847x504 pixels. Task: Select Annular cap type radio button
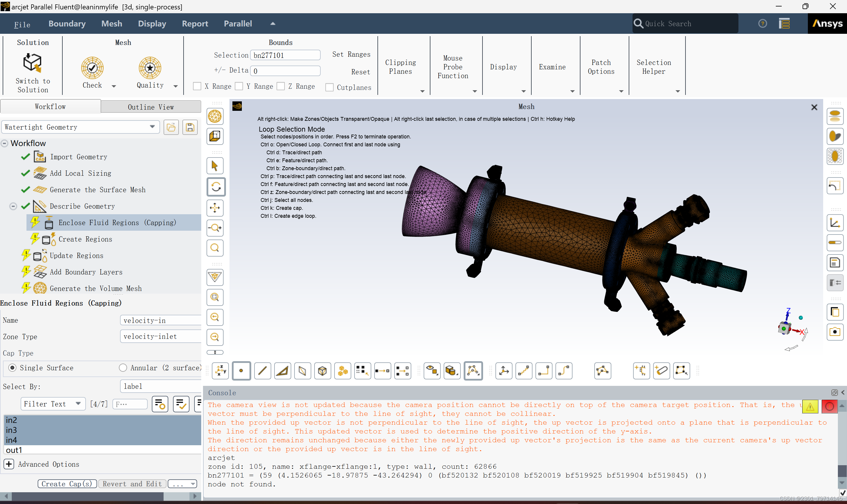tap(123, 368)
